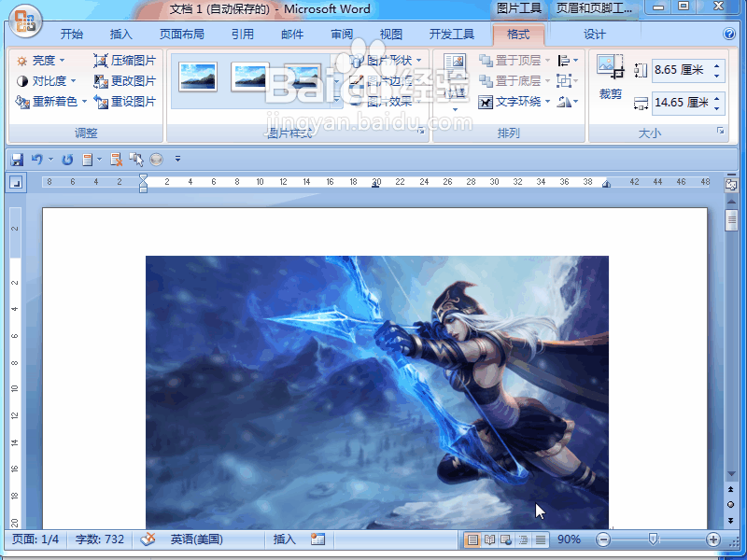Screen dimensions: 747x560
Task: Increase picture height with up spinner
Action: (717, 65)
